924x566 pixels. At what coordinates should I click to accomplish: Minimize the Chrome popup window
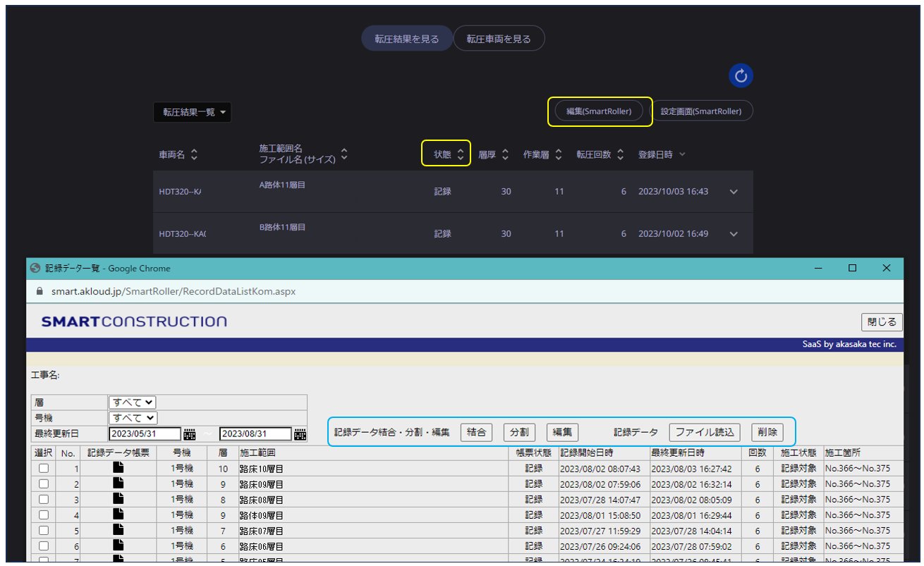pyautogui.click(x=819, y=269)
